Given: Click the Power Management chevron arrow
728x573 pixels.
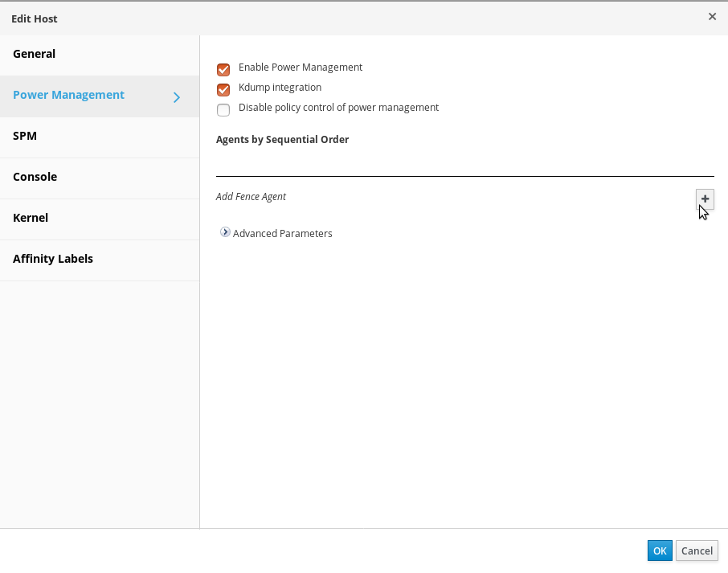Looking at the screenshot, I should [177, 97].
